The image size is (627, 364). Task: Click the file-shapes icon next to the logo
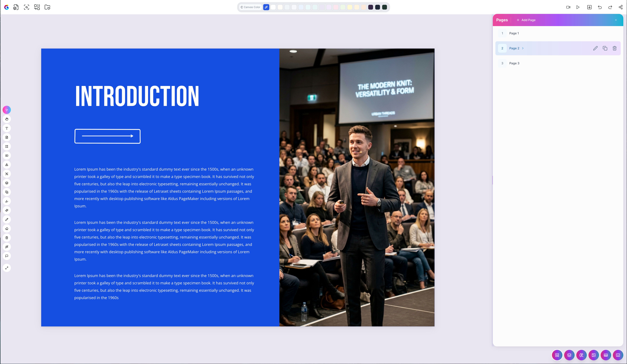(16, 7)
